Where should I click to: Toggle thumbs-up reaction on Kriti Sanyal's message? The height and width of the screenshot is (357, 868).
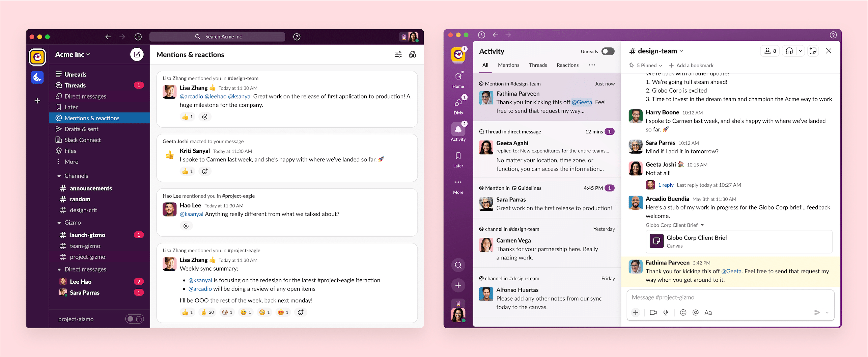tap(188, 171)
